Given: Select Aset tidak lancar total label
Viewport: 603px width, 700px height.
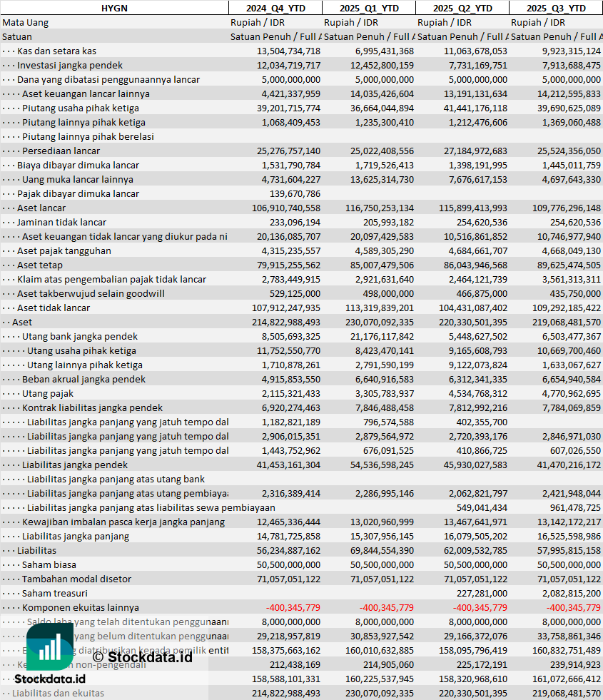Looking at the screenshot, I should pyautogui.click(x=54, y=308).
